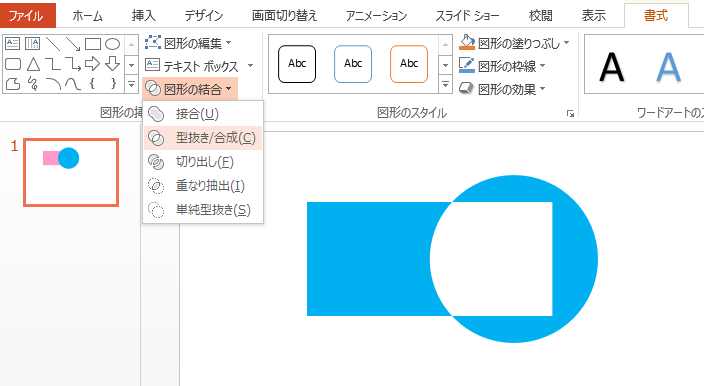Viewport: 704px width, 386px height.
Task: Choose 切り出し(F) fragment option
Action: (203, 162)
